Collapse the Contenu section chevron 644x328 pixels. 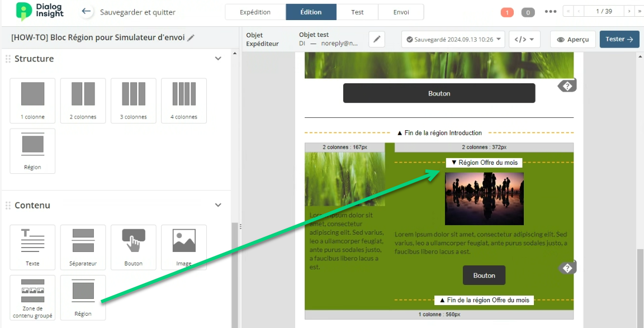pos(218,205)
